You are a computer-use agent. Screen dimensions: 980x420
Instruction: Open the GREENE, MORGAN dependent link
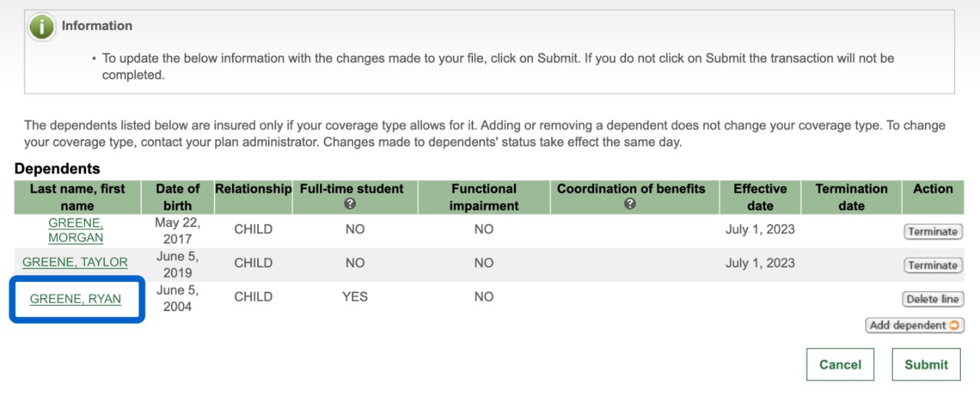[x=76, y=230]
